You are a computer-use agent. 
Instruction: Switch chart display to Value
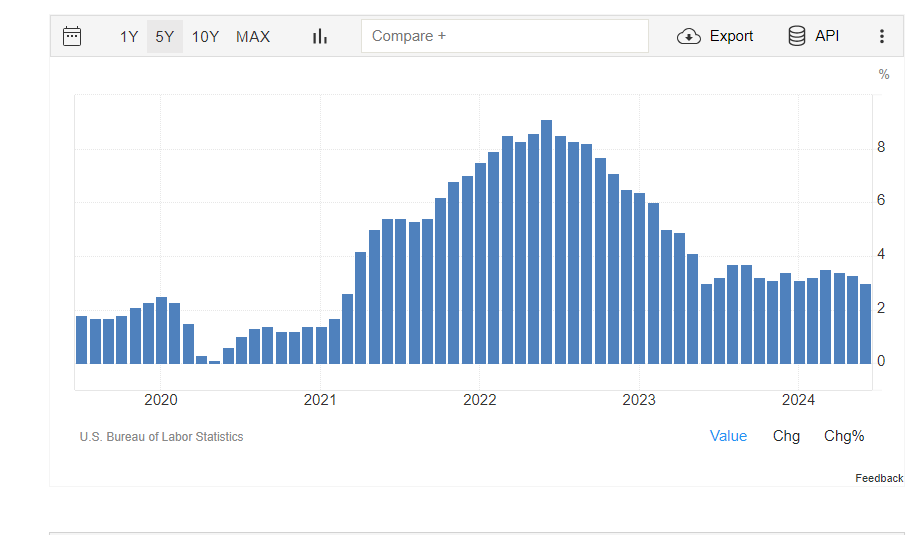click(x=728, y=436)
